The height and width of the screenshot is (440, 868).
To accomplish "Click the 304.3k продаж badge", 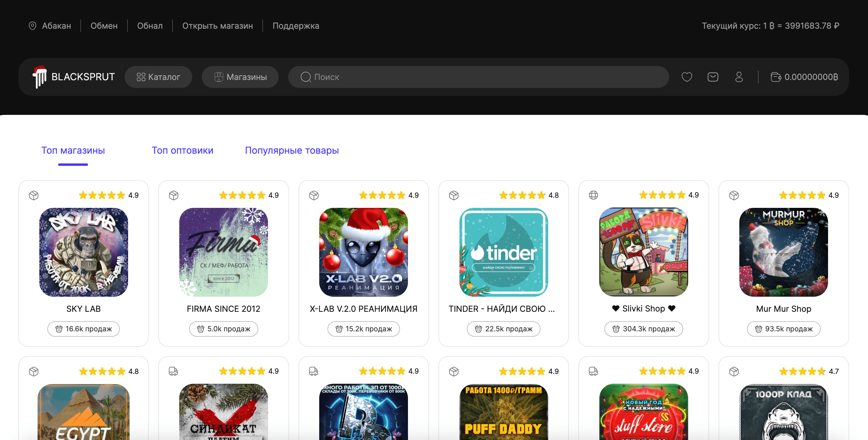I will tap(643, 329).
